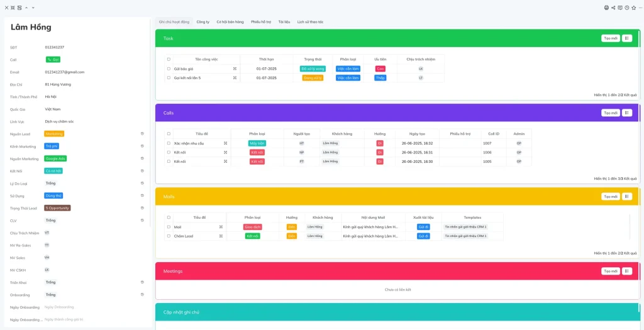Show history for the Nguồn Lead field

(x=142, y=133)
